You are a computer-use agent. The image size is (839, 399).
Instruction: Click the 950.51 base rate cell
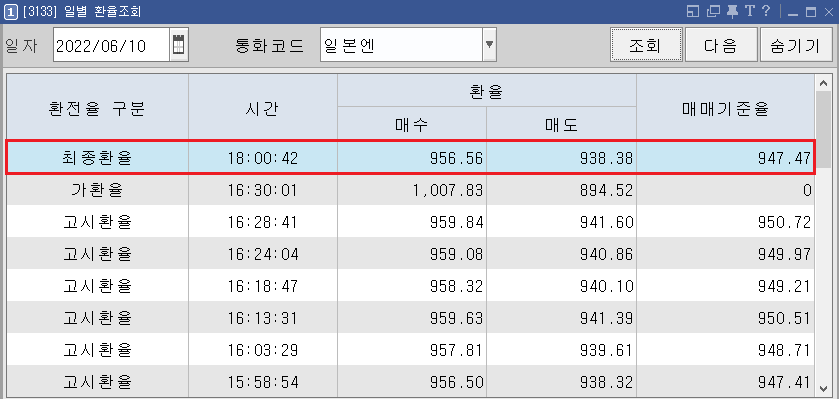(x=725, y=318)
